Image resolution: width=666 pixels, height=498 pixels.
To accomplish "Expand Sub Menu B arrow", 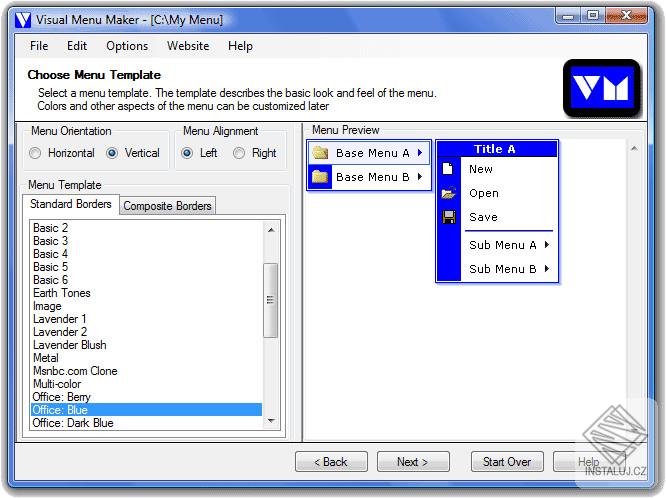I will point(547,269).
